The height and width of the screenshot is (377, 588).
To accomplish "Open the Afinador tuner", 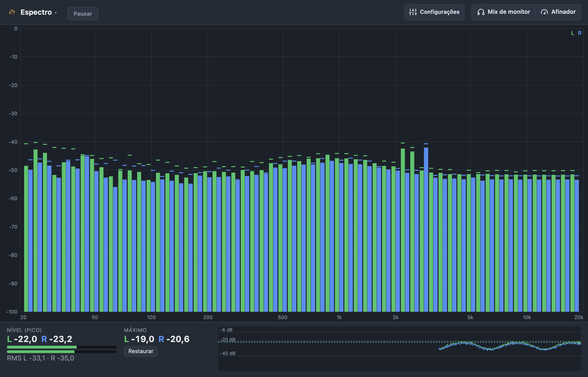I will tap(558, 12).
